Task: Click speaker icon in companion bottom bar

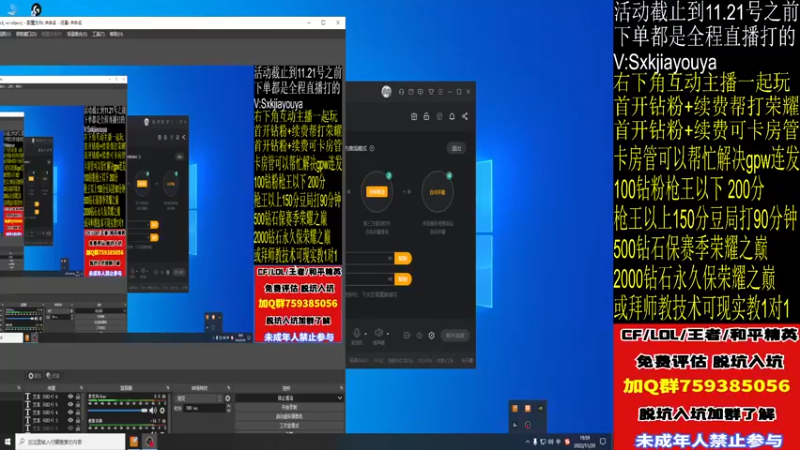Action: (379, 333)
